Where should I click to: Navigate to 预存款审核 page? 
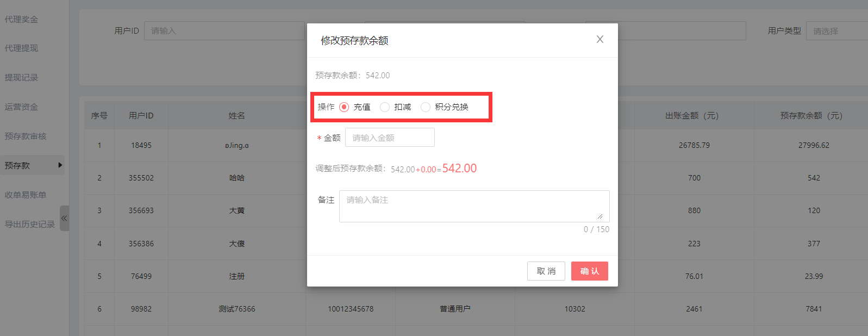[x=26, y=136]
